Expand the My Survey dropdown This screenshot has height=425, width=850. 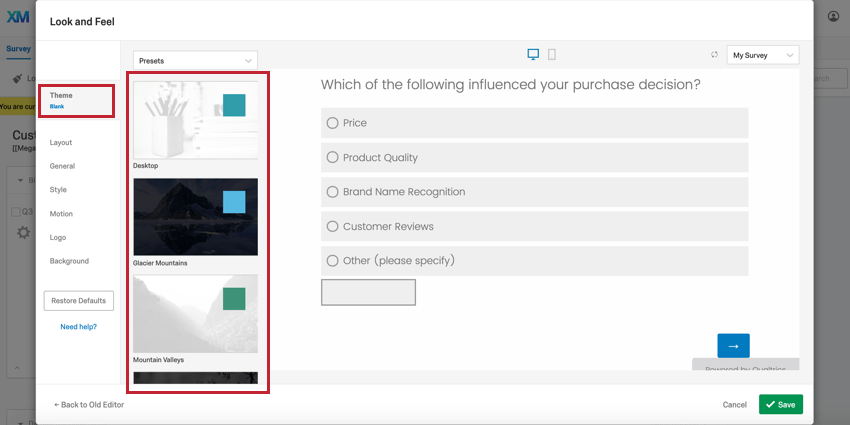click(x=763, y=55)
